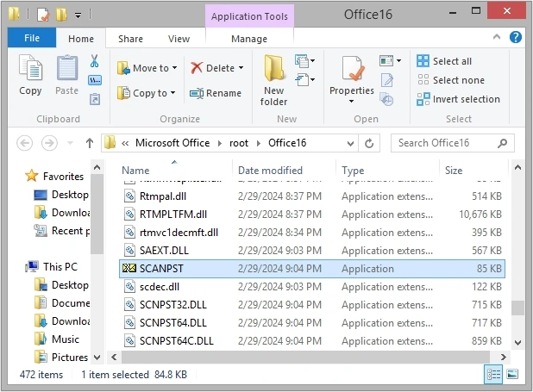Open Pictures in navigation pane
This screenshot has width=533, height=392.
61,357
